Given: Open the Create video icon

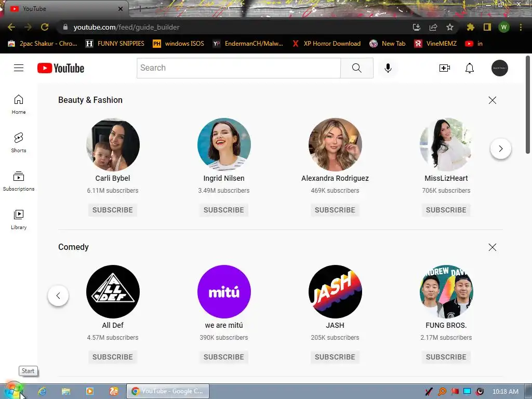Looking at the screenshot, I should 445,68.
